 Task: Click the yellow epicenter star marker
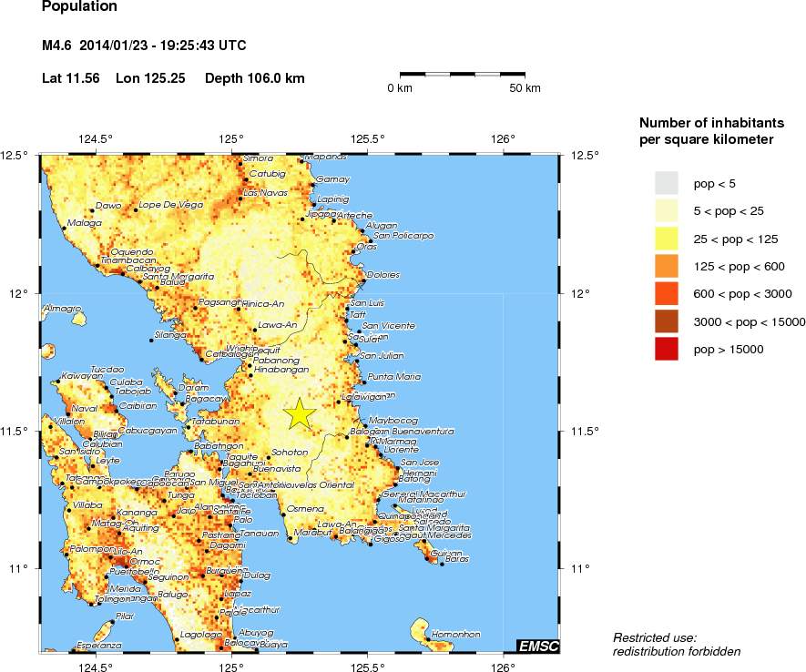click(300, 414)
